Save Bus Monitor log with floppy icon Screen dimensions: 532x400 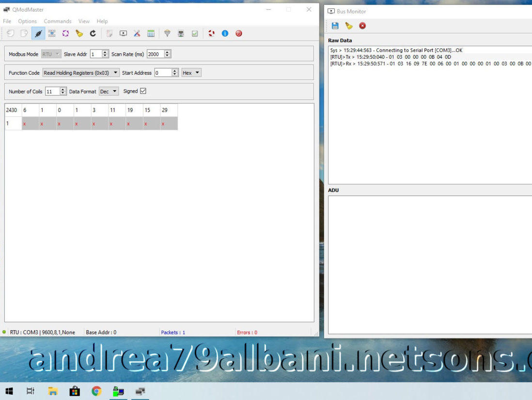tap(335, 26)
